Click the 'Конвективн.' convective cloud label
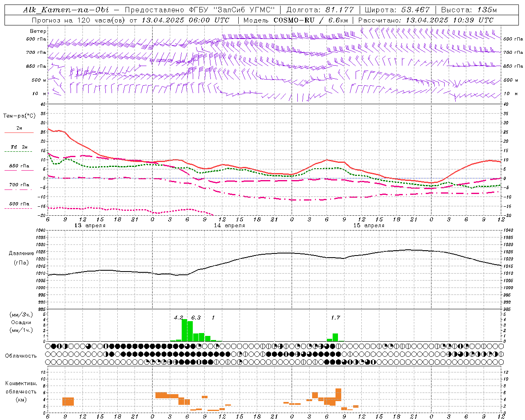 21,383
